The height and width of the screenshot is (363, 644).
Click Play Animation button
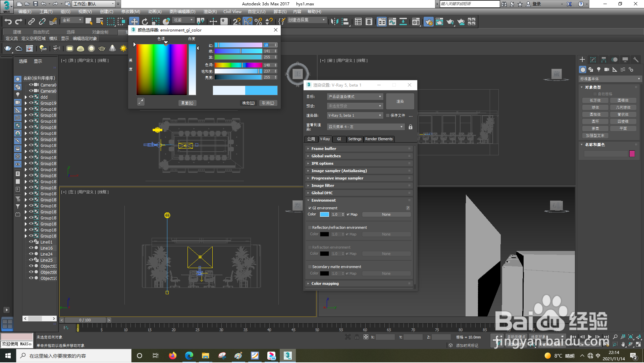tap(590, 337)
